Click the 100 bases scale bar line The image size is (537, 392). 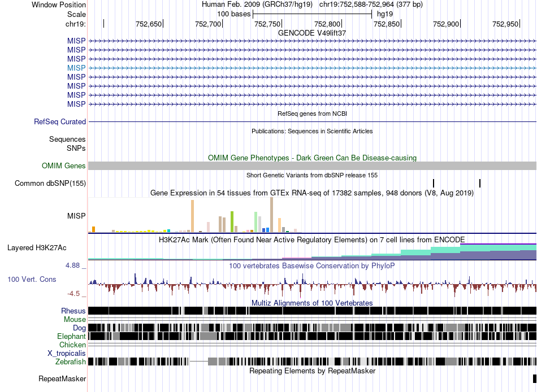pos(312,14)
